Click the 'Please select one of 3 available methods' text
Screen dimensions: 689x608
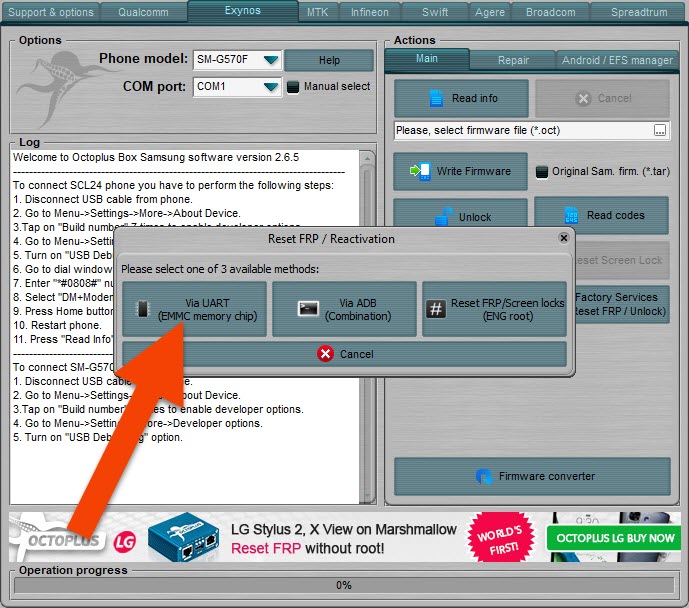220,269
